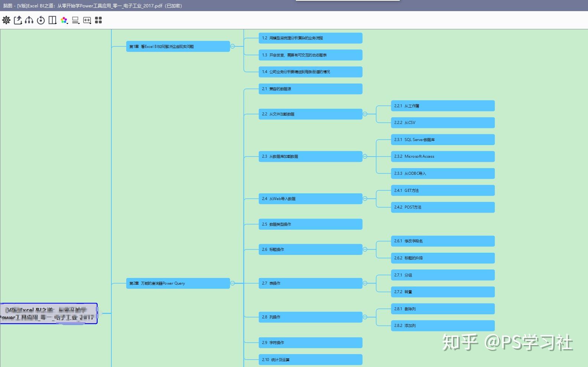The width and height of the screenshot is (588, 367).
Task: Select node 2.4 import from Web
Action: click(310, 199)
